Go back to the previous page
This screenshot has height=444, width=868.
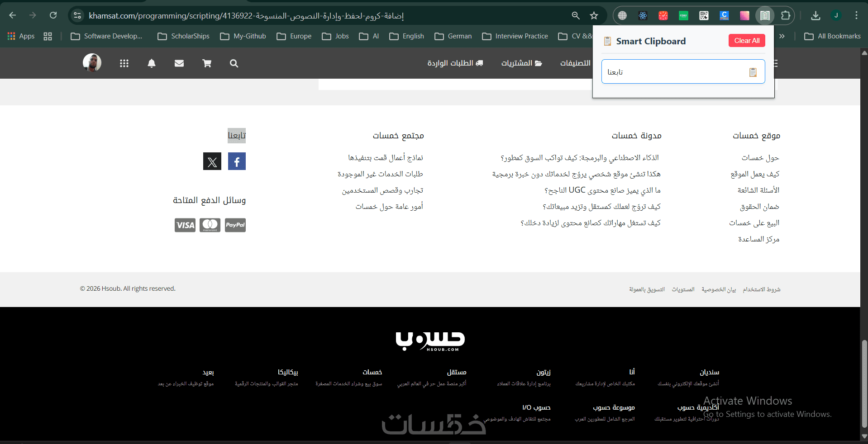tap(13, 15)
